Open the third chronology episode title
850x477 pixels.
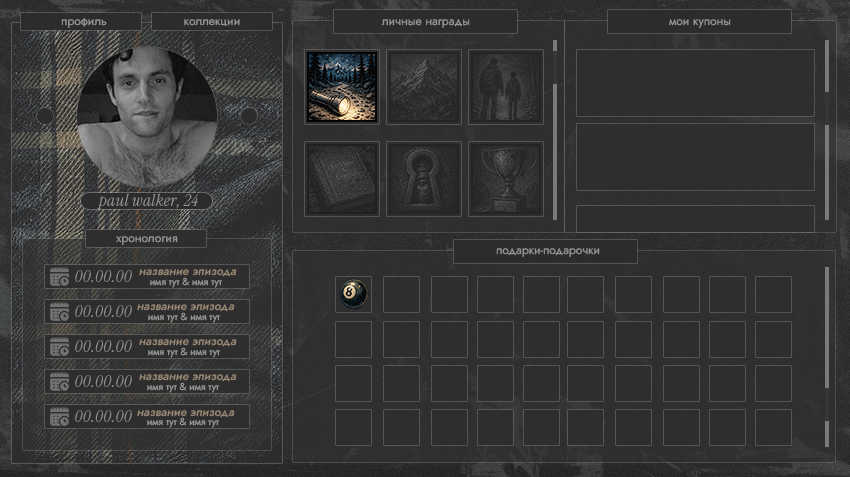tap(188, 341)
